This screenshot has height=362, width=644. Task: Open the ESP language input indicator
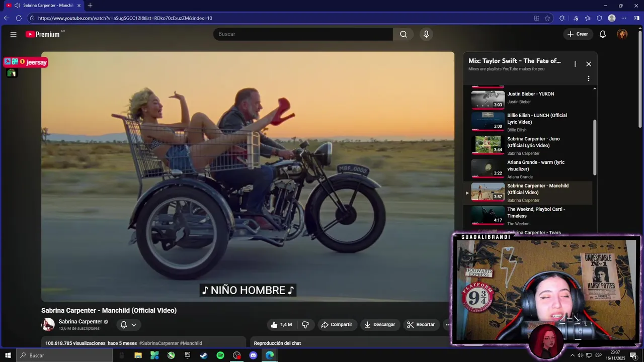[598, 355]
